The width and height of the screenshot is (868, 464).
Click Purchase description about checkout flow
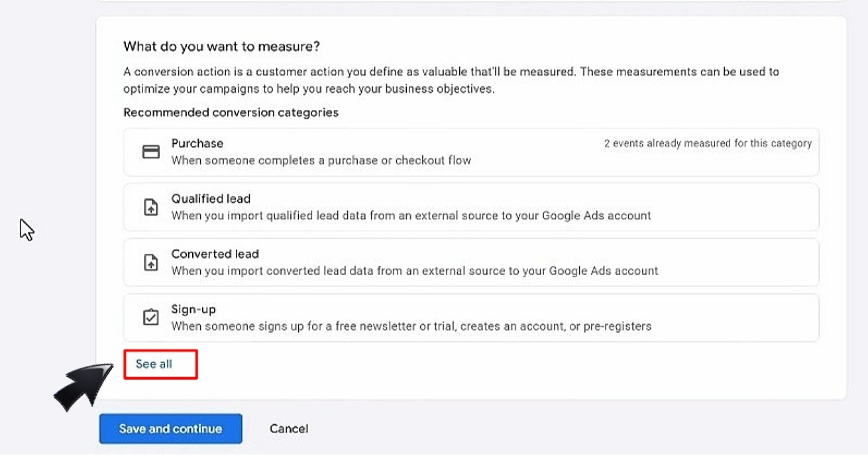tap(321, 160)
